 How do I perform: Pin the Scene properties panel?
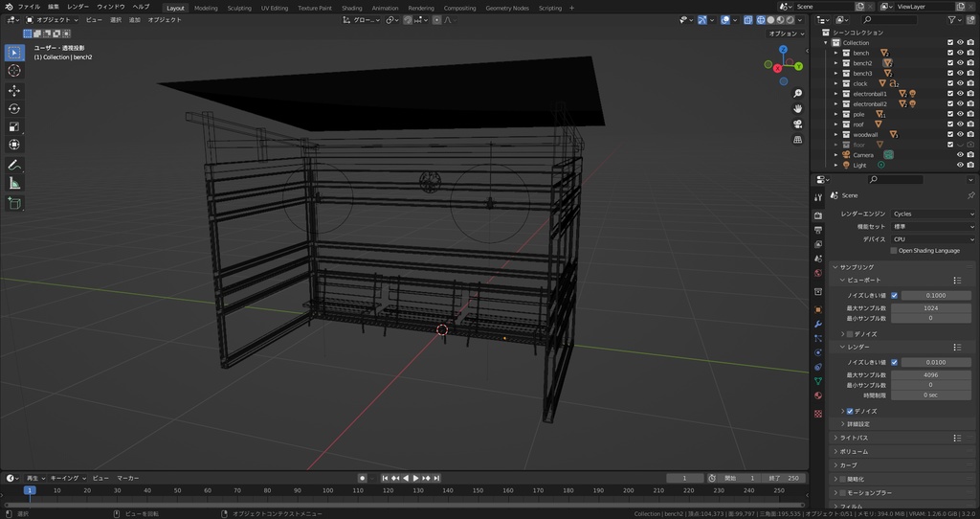(x=970, y=195)
